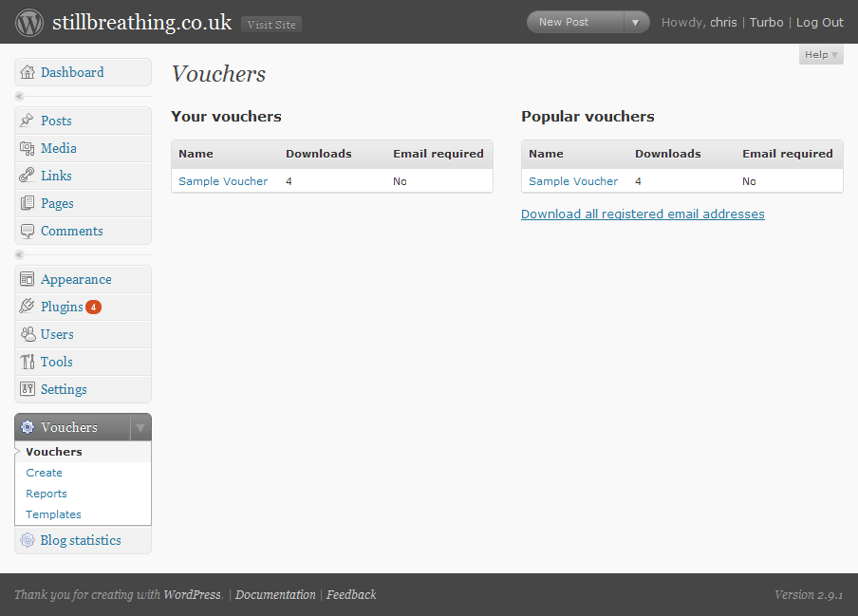Click the Plugins plug icon
858x616 pixels.
[27, 307]
